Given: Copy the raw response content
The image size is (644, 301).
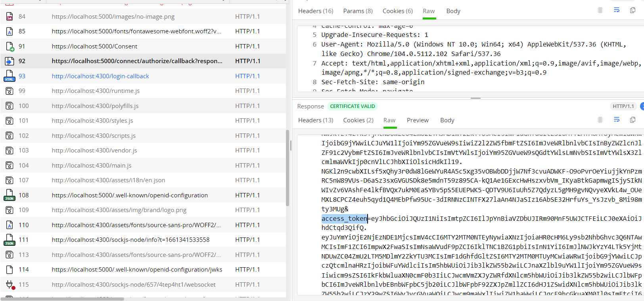Looking at the screenshot, I should [x=633, y=120].
